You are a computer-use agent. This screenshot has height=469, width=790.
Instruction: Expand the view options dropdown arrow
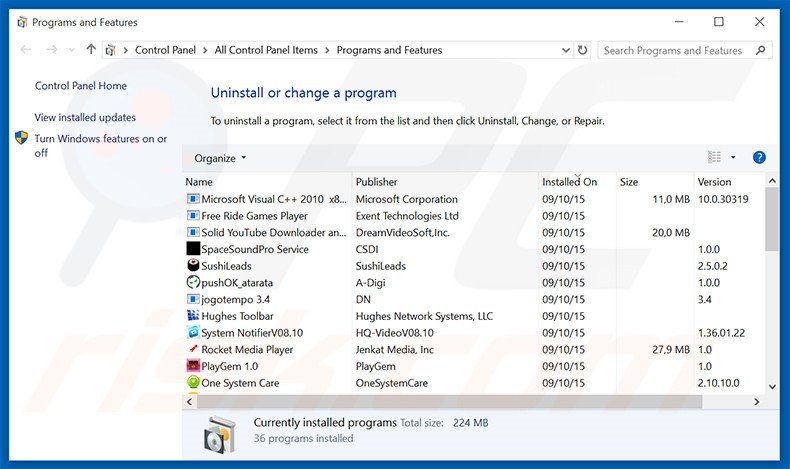(733, 158)
